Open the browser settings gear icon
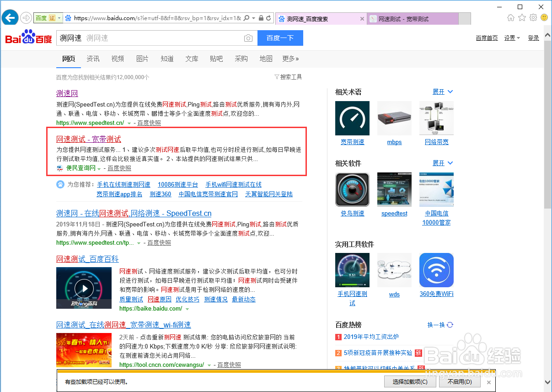552x392 pixels. click(x=533, y=18)
